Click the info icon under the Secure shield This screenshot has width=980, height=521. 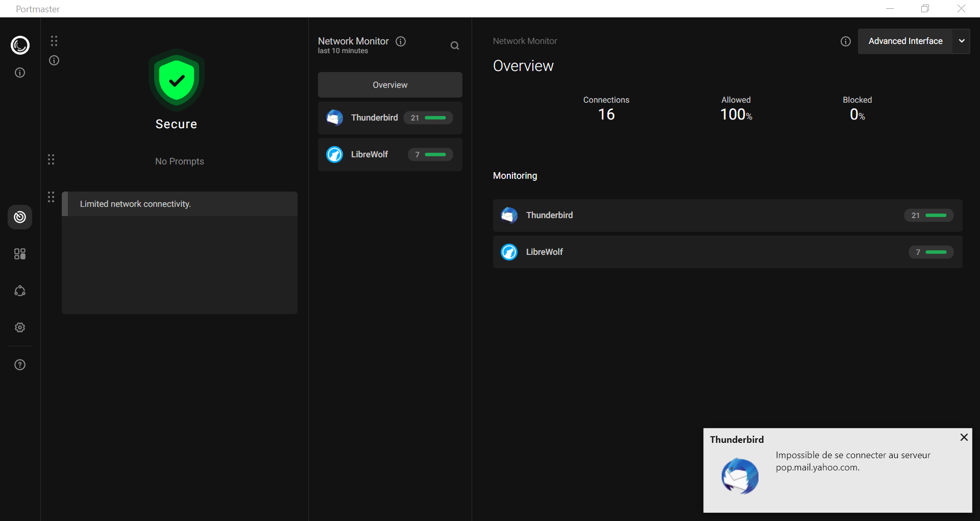coord(54,60)
